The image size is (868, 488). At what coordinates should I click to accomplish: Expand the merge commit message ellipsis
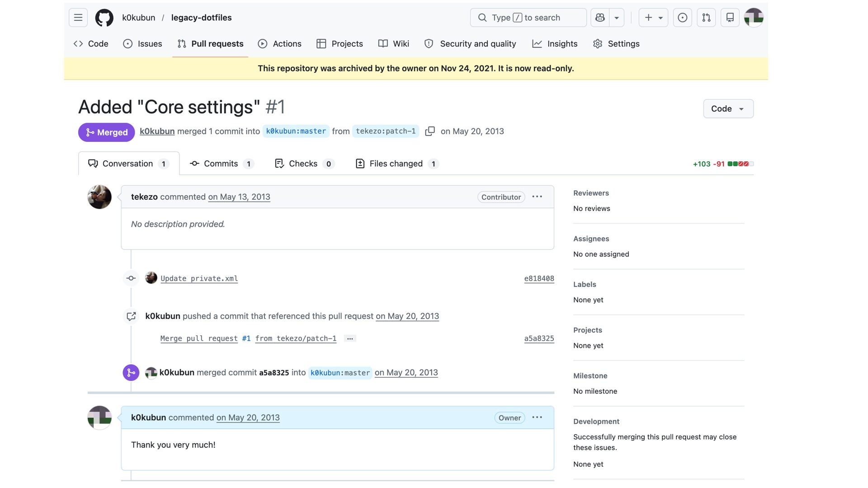350,338
